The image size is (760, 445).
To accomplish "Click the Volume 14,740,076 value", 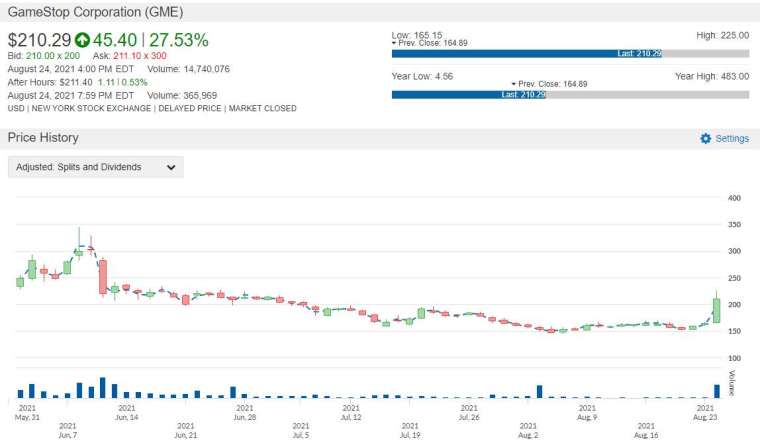I will click(206, 69).
